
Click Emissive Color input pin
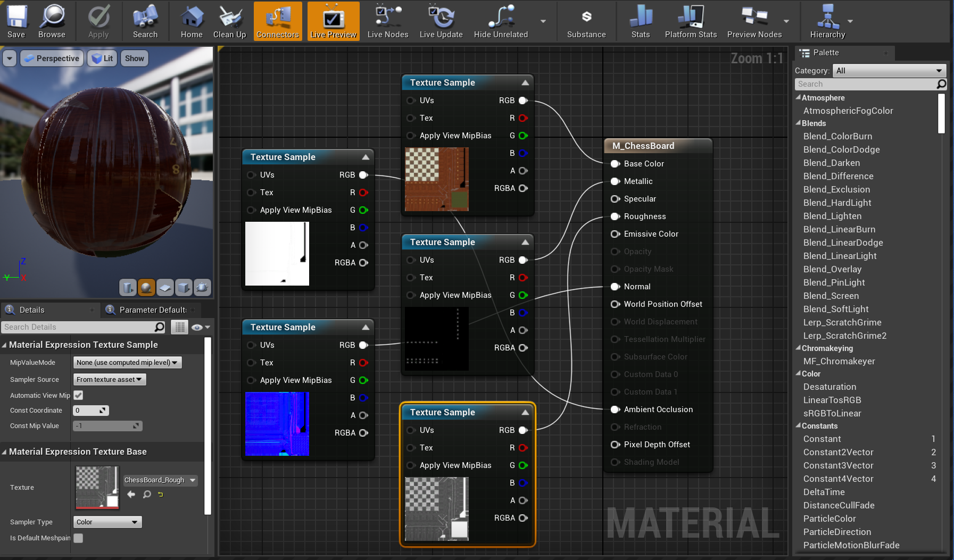pos(615,234)
